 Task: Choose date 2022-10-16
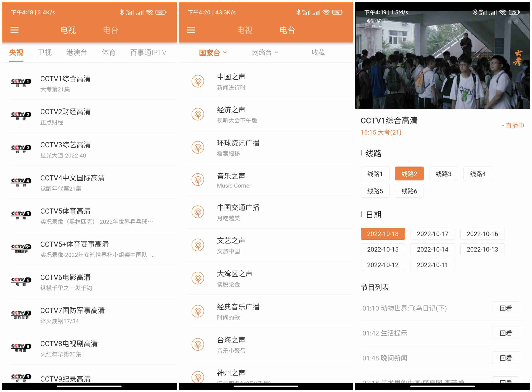tap(482, 234)
